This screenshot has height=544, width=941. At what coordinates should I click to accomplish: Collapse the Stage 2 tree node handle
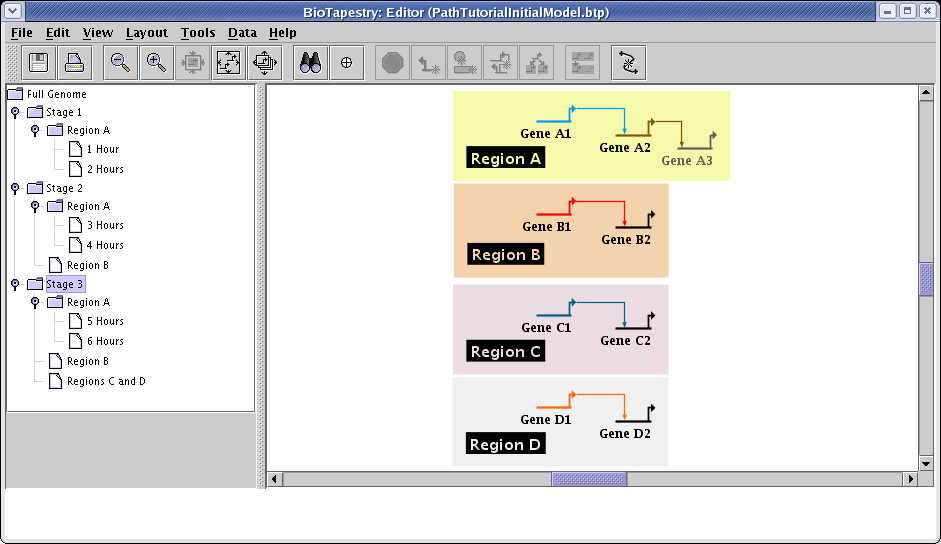coord(15,188)
